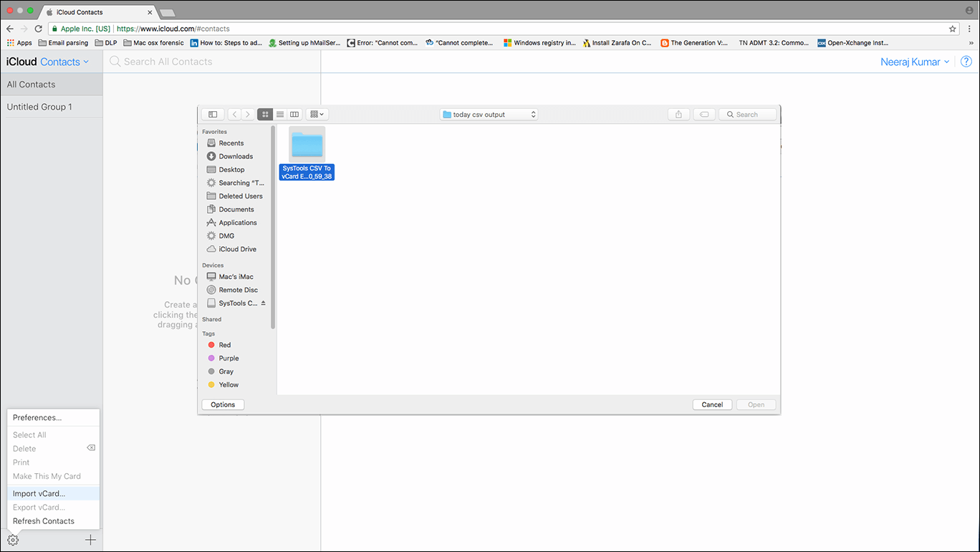Click the Options button

[223, 404]
